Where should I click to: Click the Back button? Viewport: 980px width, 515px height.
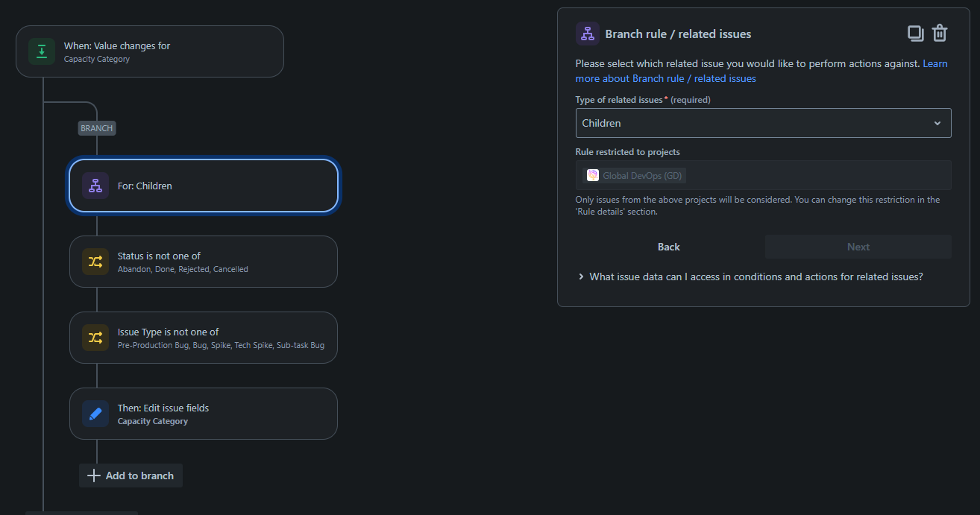click(669, 247)
